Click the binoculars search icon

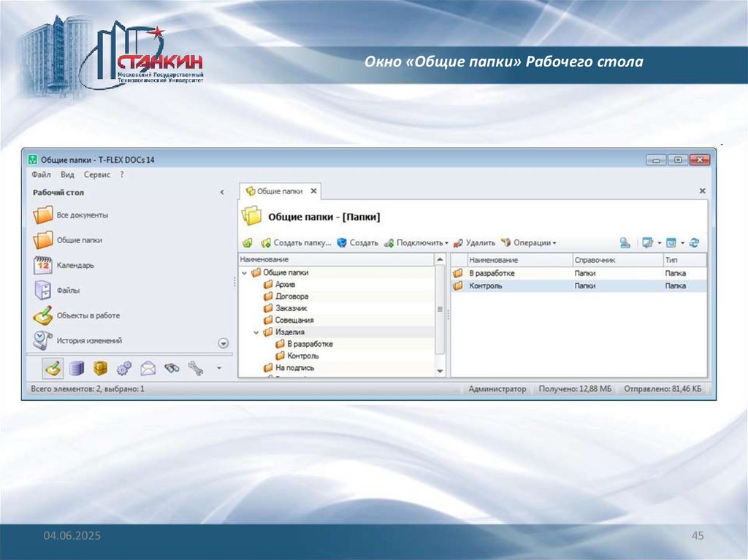[x=172, y=369]
